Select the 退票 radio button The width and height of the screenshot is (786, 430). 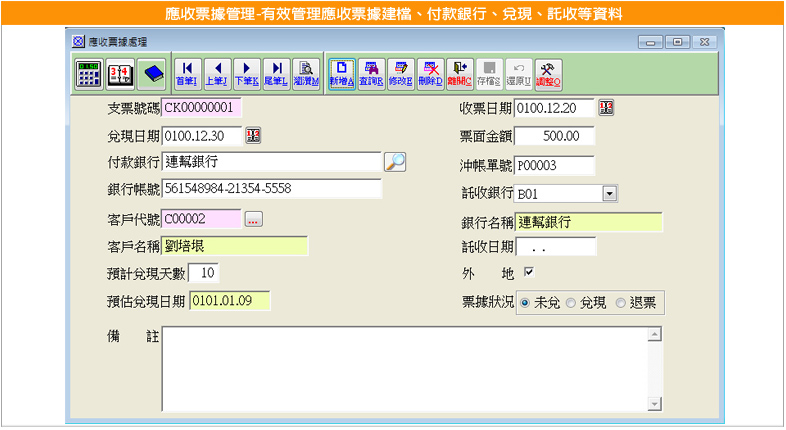point(621,303)
